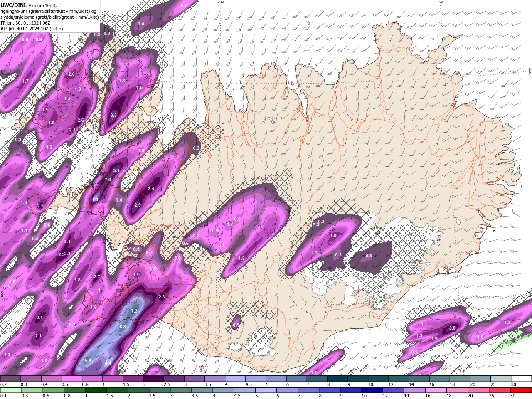Click the darkest green swatch above lower-row label 1
Image resolution: width=532 pixels, height=399 pixels.
[96, 390]
